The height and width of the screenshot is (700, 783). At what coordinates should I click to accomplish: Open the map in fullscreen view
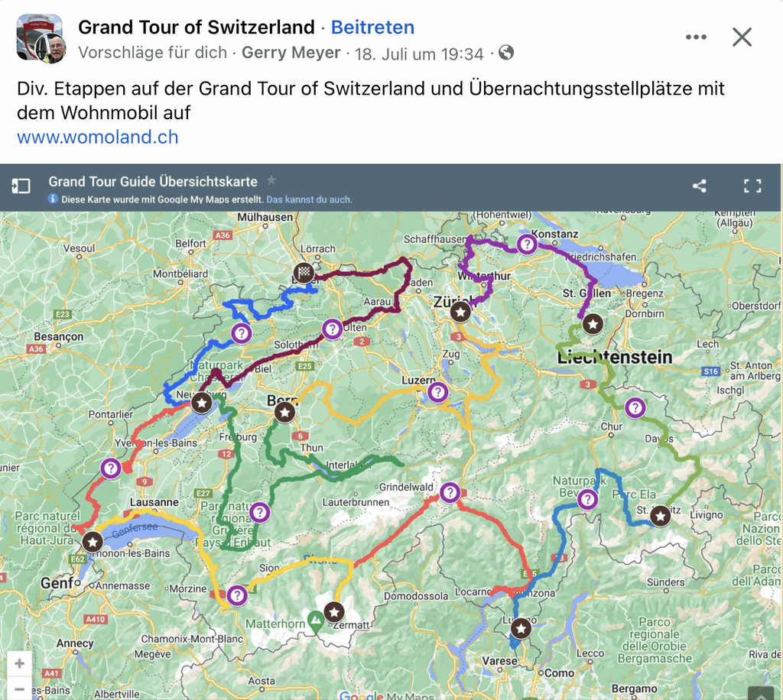coord(752,186)
